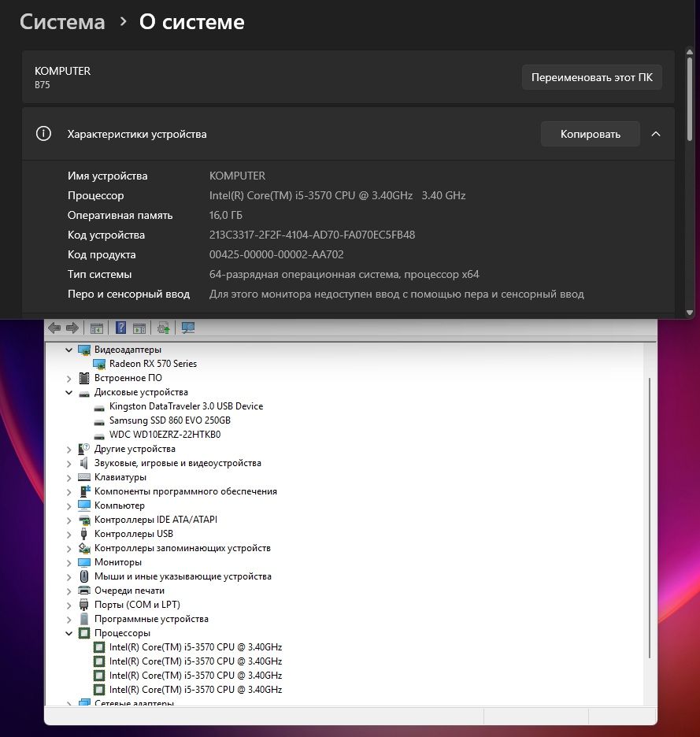Screen dimensions: 700x737
Task: Toggle the console tree pane toolbar icon
Action: pyautogui.click(x=97, y=328)
